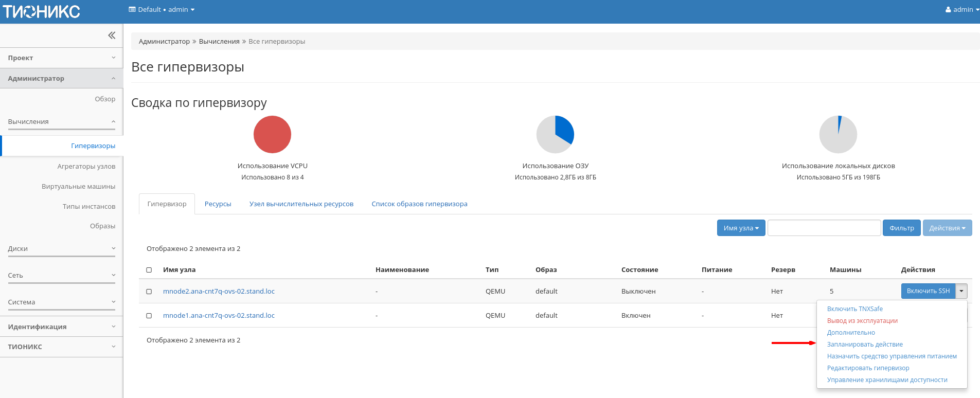Screen dimensions: 980x398
Task: Switch to the Ресурсы tab
Action: coord(218,204)
